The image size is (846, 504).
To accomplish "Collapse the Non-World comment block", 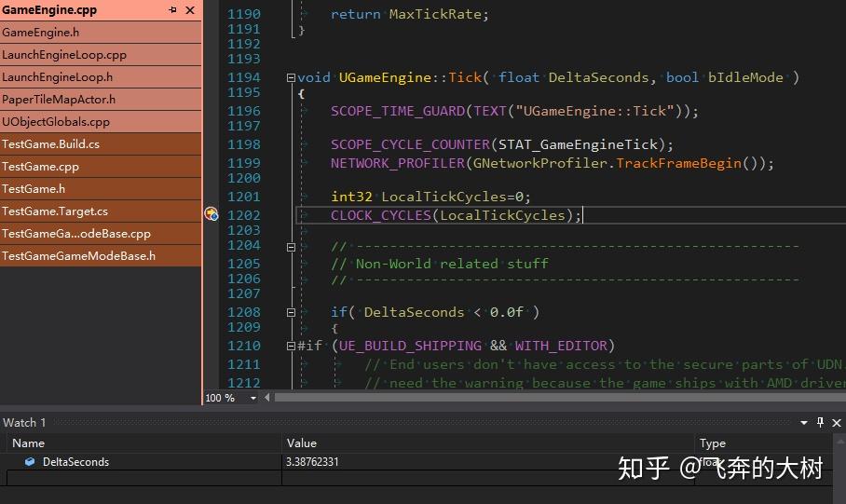I will (291, 247).
